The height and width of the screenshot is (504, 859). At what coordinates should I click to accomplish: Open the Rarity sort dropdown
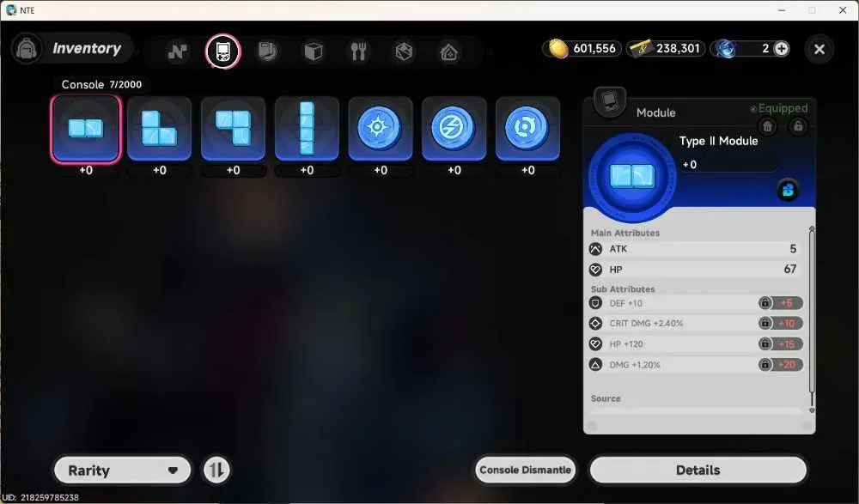point(123,470)
